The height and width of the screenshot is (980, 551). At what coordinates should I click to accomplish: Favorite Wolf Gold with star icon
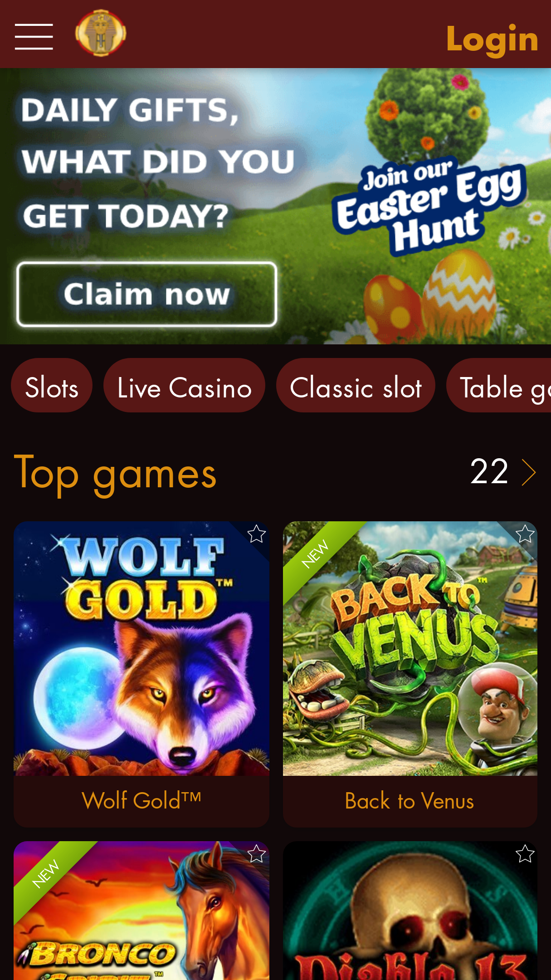click(256, 534)
